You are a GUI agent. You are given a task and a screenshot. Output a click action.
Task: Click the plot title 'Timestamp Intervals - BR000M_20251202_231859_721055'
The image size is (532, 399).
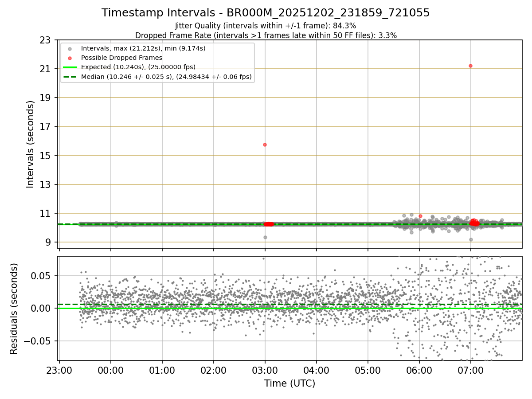266,13
